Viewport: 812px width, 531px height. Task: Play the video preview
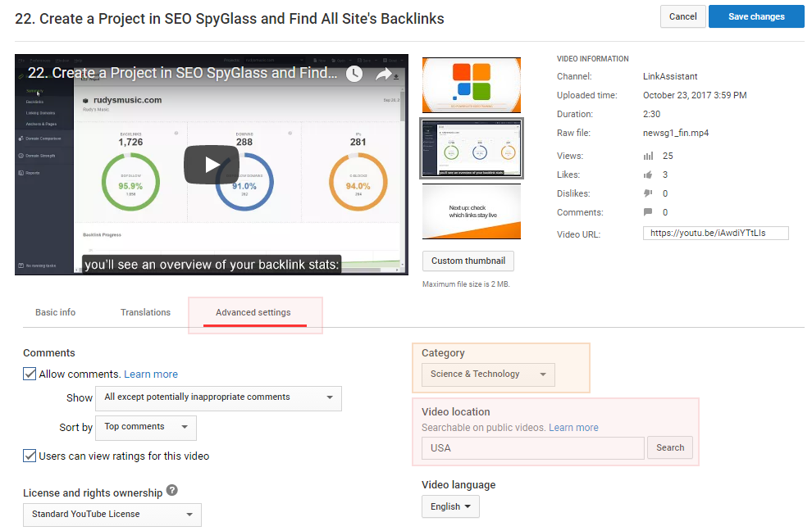click(212, 165)
